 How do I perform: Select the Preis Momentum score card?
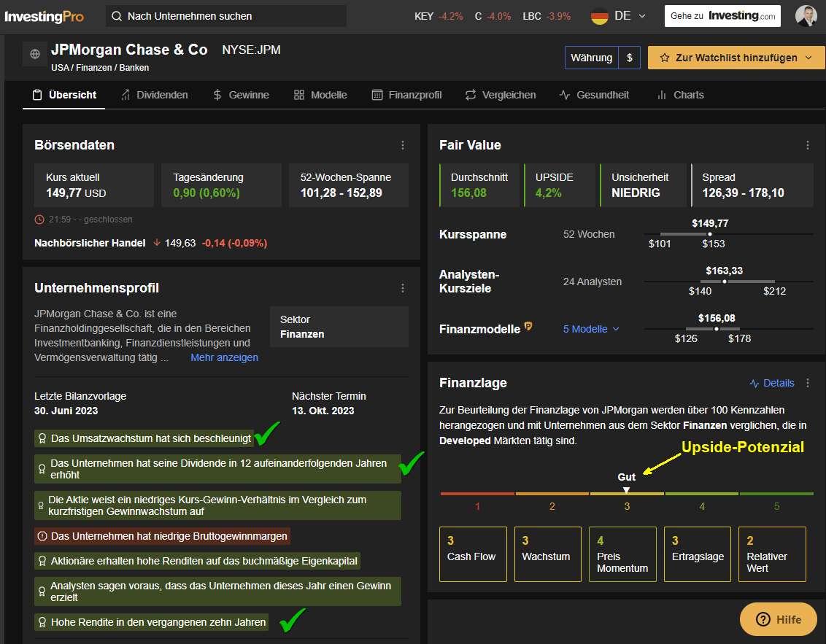(622, 554)
